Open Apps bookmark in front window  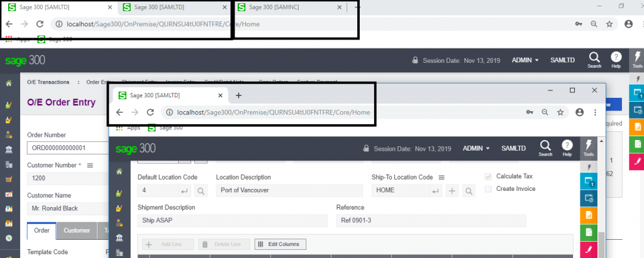(x=128, y=127)
